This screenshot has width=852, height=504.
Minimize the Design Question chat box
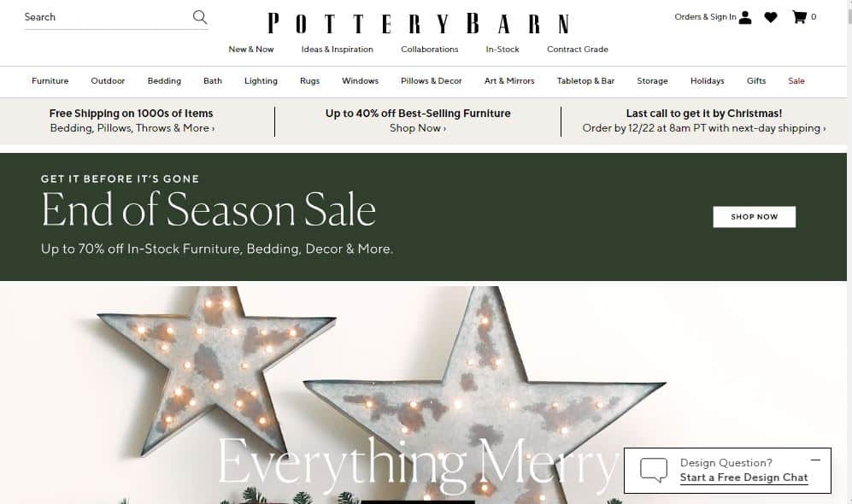tap(815, 460)
